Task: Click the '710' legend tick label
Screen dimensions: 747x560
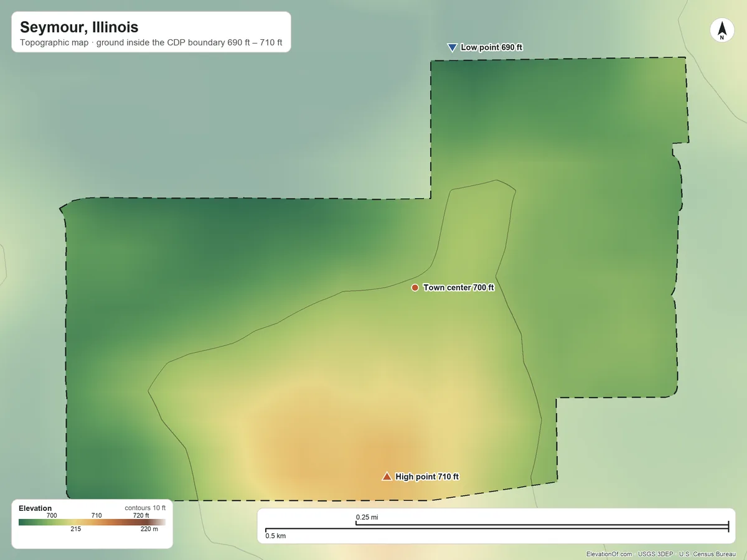Action: [x=96, y=515]
